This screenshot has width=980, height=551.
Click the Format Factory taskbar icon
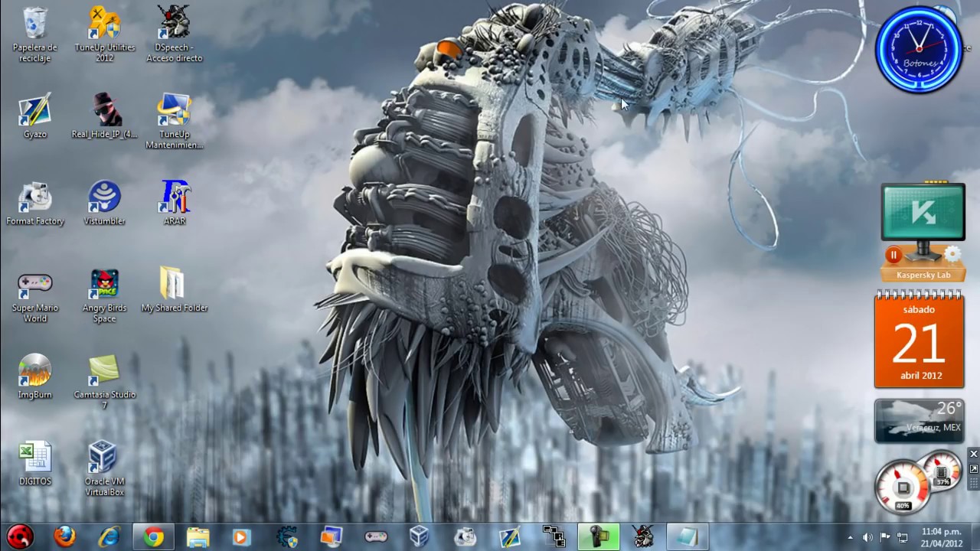[x=465, y=536]
